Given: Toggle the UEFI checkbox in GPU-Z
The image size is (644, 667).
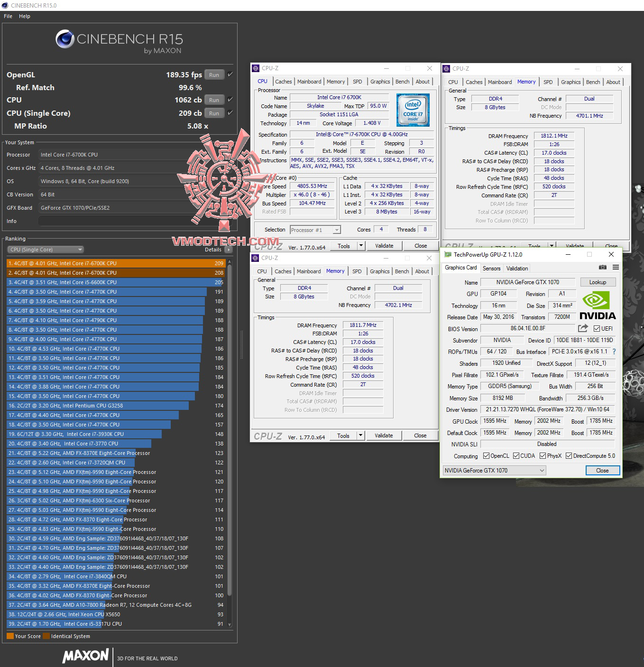Looking at the screenshot, I should 597,328.
